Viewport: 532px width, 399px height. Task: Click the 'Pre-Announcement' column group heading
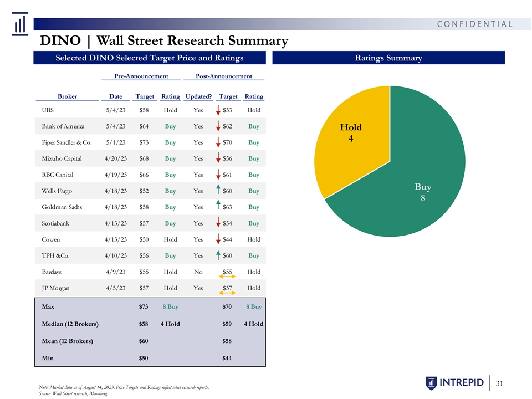pyautogui.click(x=141, y=76)
